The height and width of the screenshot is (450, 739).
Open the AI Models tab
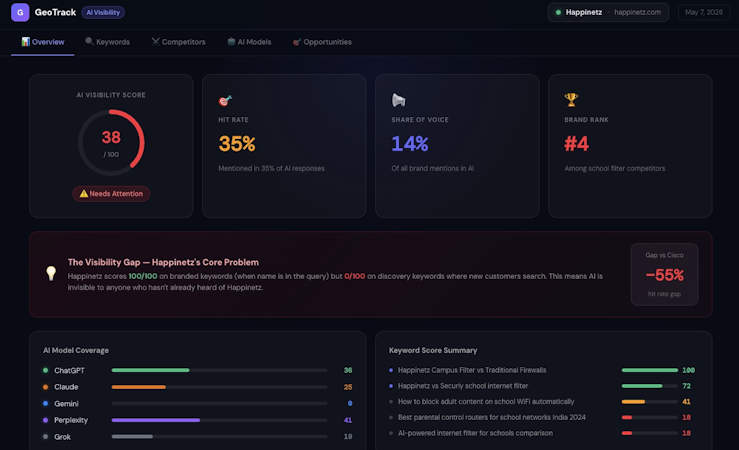(x=249, y=42)
